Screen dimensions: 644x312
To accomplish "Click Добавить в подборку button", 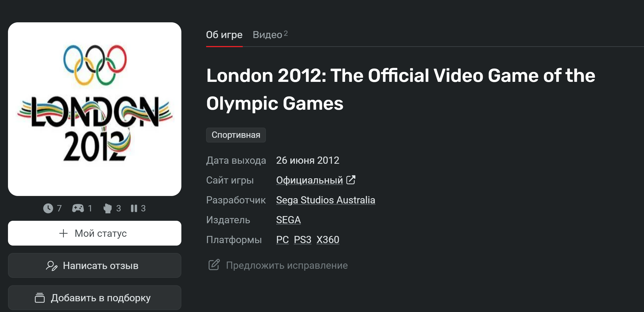I will [95, 298].
